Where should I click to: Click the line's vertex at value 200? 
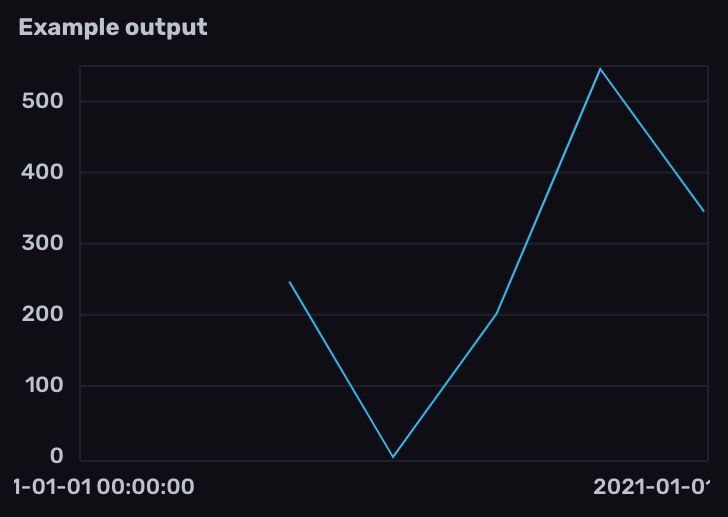coord(496,314)
